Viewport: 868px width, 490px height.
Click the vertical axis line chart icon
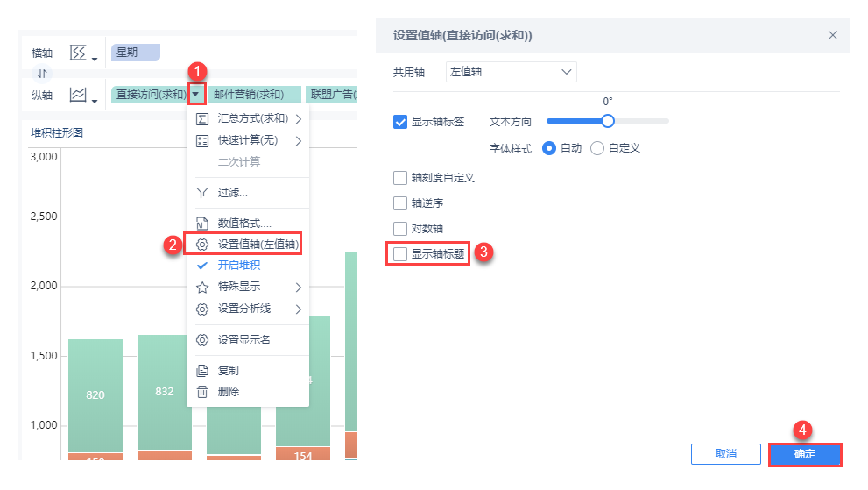79,94
